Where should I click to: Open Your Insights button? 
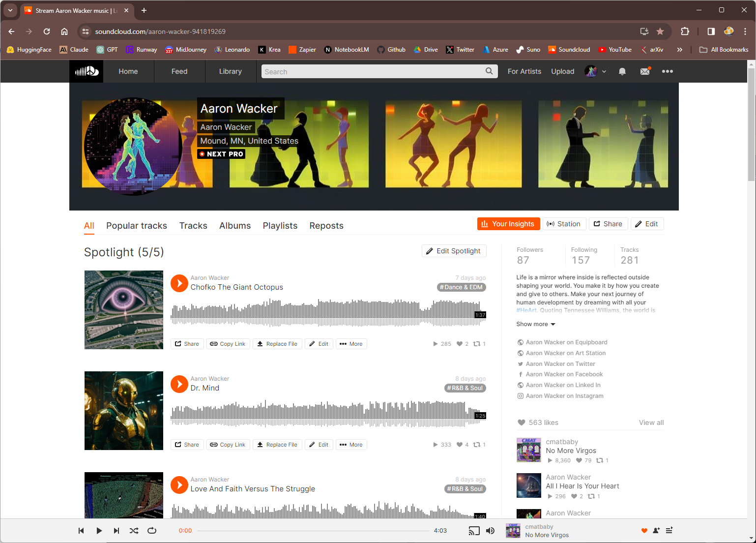click(x=509, y=224)
